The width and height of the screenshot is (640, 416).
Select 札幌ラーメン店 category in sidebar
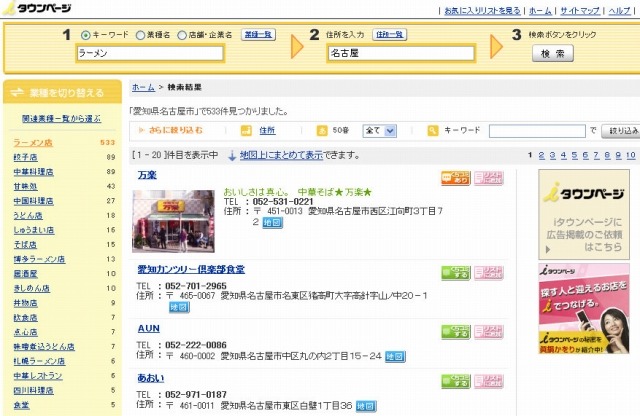tap(39, 361)
